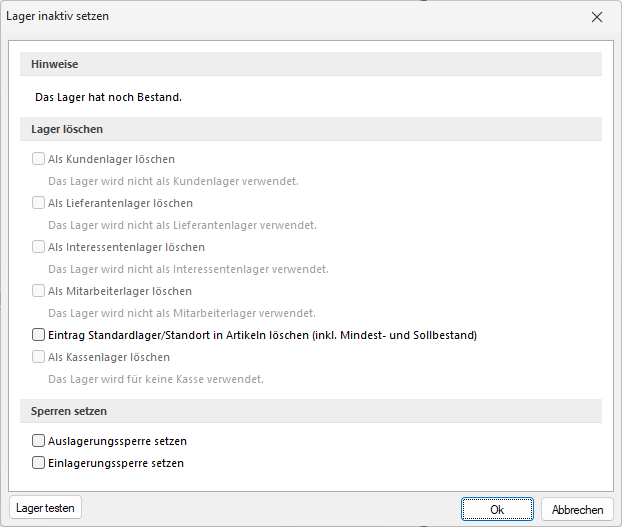
Task: Close the Lager inaktiv setzen dialog
Action: point(597,17)
